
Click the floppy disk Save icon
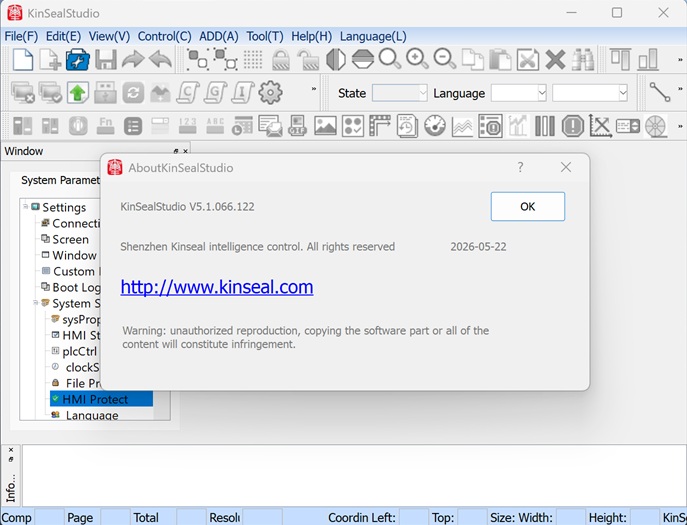pos(106,60)
